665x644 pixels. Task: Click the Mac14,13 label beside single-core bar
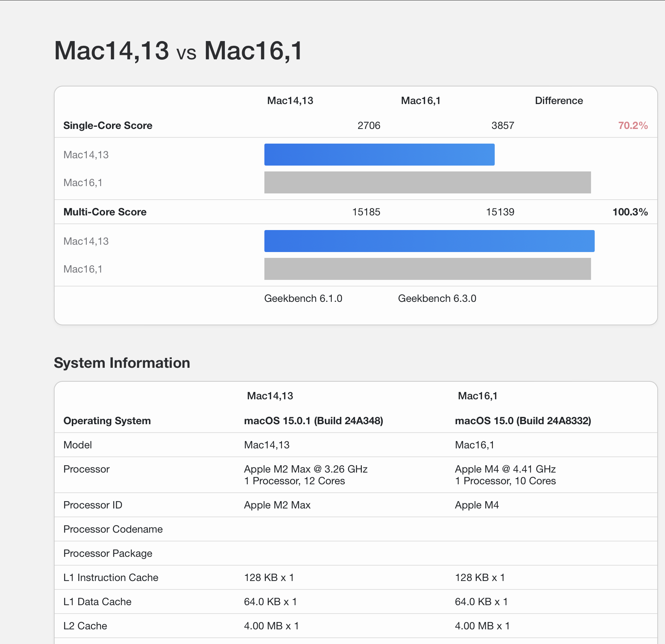coord(86,155)
